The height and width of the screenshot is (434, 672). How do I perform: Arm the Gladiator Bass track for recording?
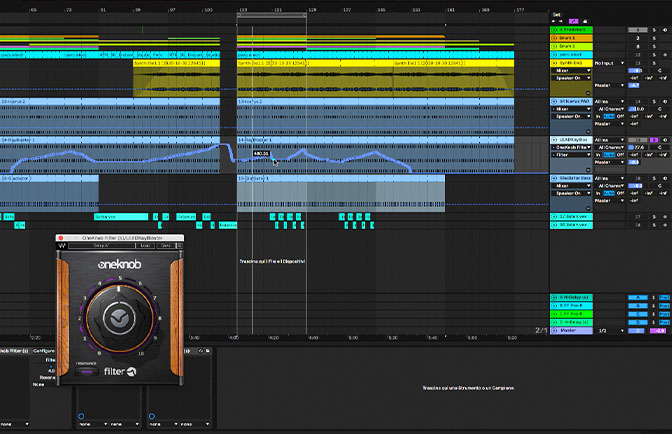(665, 178)
